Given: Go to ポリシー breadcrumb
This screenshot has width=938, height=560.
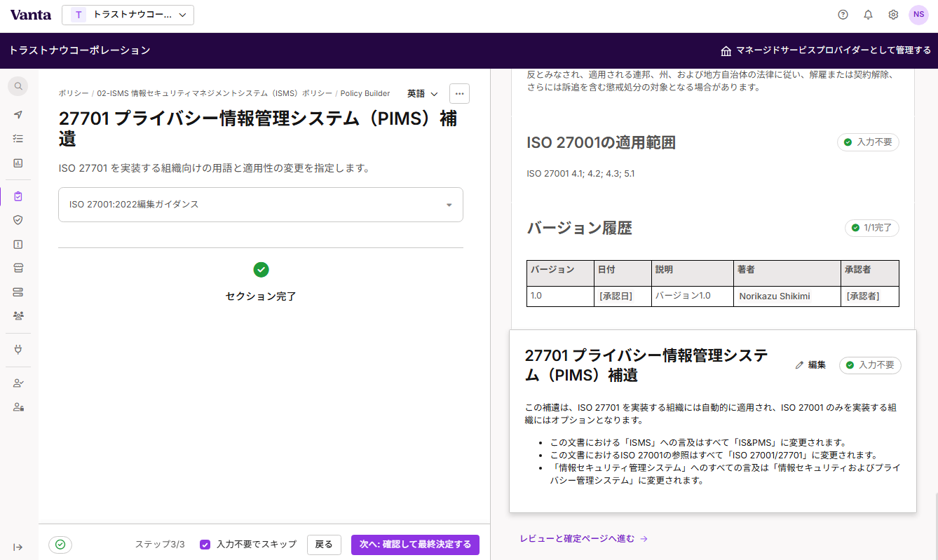Looking at the screenshot, I should click(74, 93).
